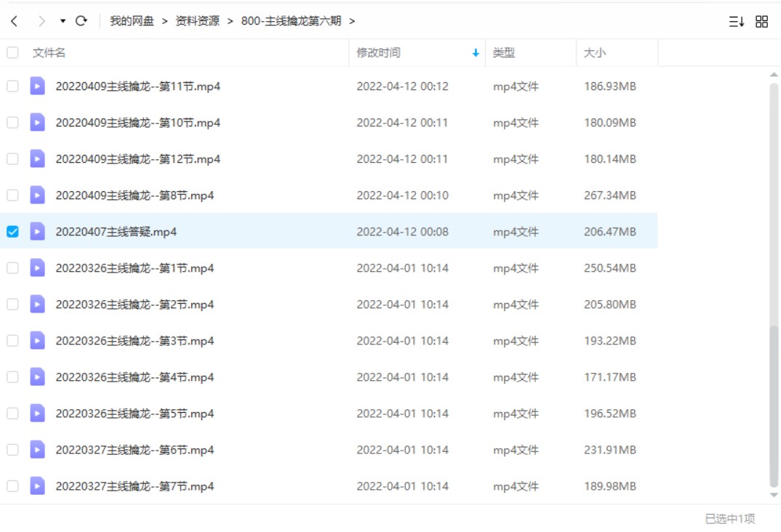
Task: Check the box for 第11节.mp4
Action: [x=12, y=86]
